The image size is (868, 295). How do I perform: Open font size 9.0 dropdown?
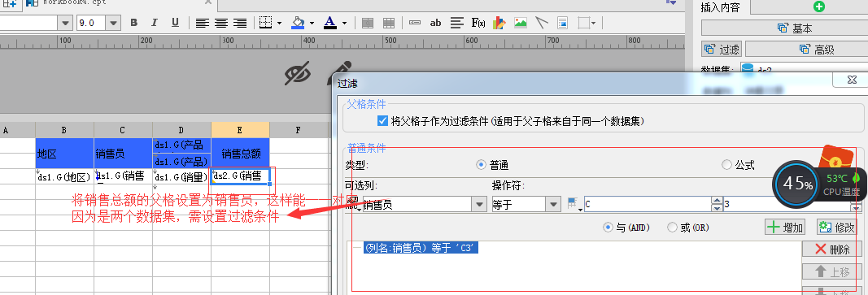[113, 23]
